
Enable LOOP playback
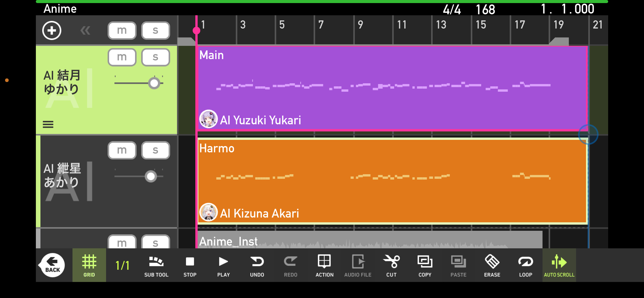coord(525,266)
